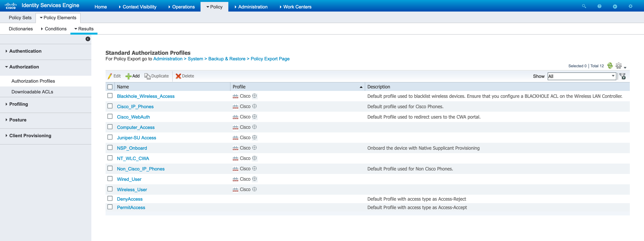Click the target icon in Juniper-SU Access row
This screenshot has width=644, height=241.
(x=254, y=137)
